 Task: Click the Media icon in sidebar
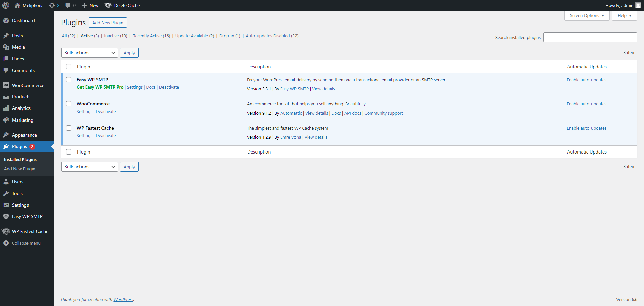click(x=6, y=47)
